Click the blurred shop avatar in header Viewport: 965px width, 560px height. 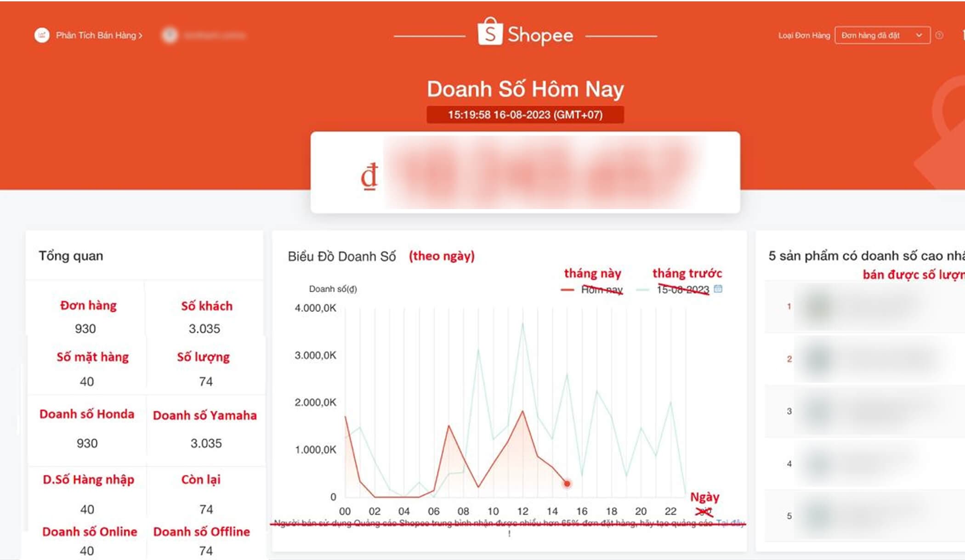(170, 35)
